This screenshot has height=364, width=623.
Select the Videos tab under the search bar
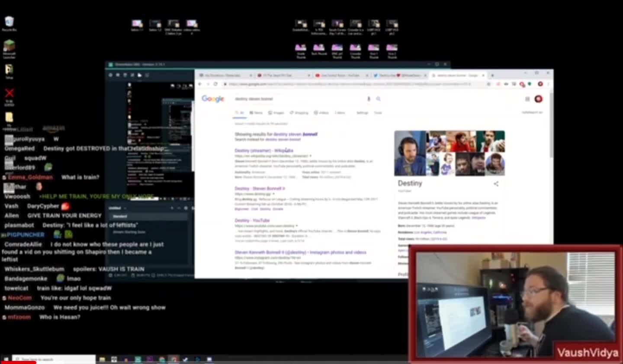coord(321,112)
